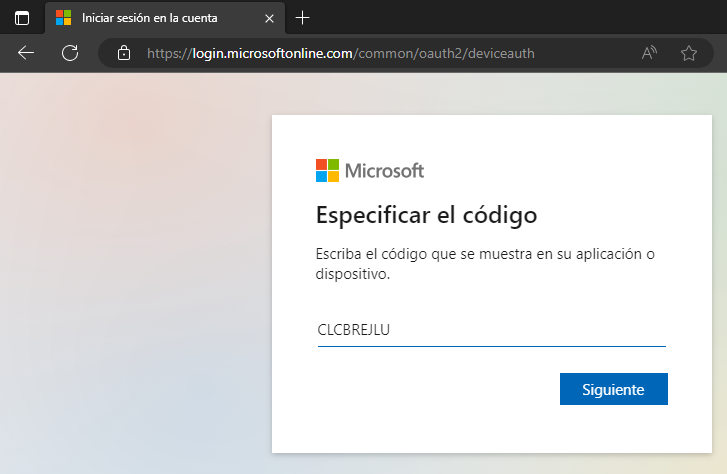Open the tab actions menu icon

22,18
